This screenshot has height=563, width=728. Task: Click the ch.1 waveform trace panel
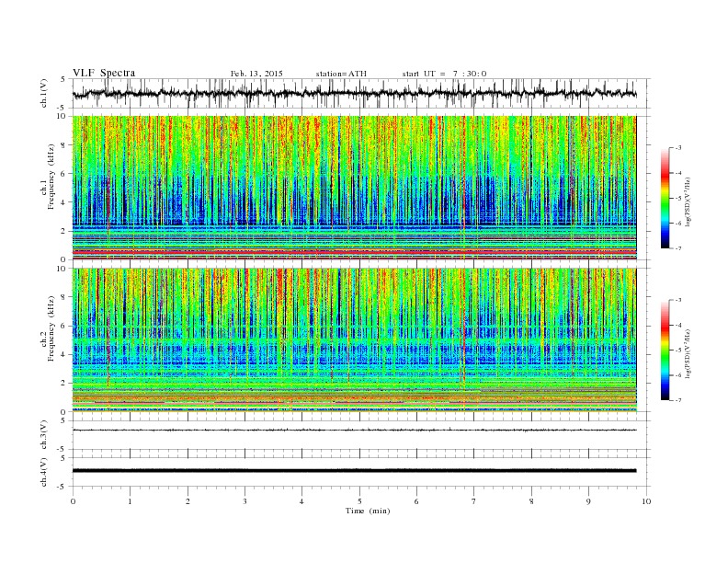pyautogui.click(x=360, y=93)
